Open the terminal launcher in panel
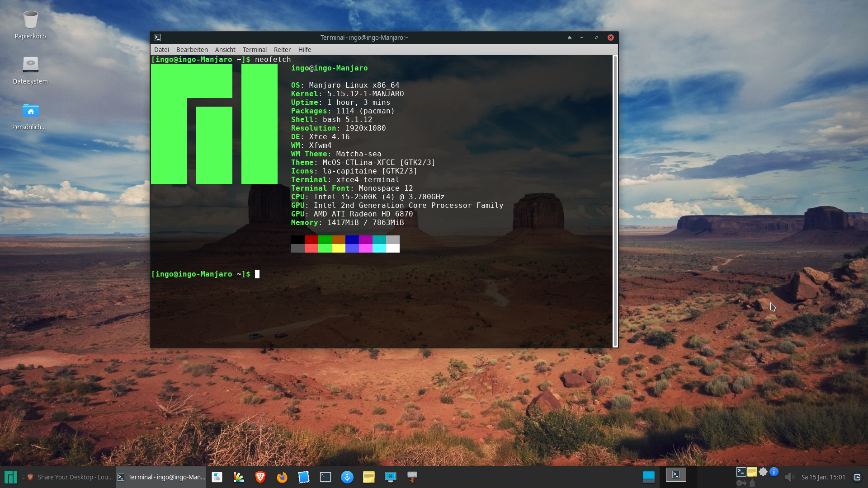Screen dimensions: 868x488 325,477
